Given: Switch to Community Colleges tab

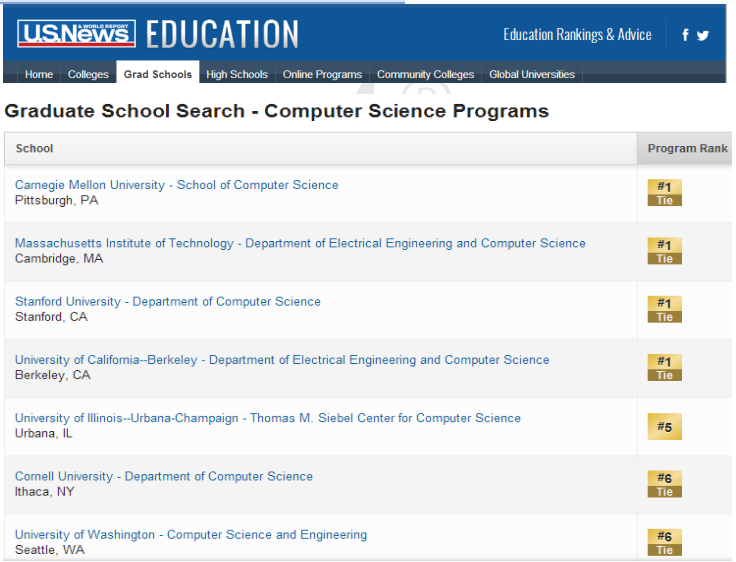Looking at the screenshot, I should (x=425, y=74).
